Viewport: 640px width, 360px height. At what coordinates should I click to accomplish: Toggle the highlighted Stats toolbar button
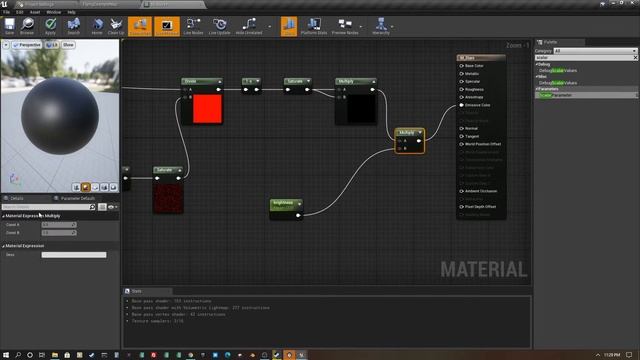click(x=289, y=26)
